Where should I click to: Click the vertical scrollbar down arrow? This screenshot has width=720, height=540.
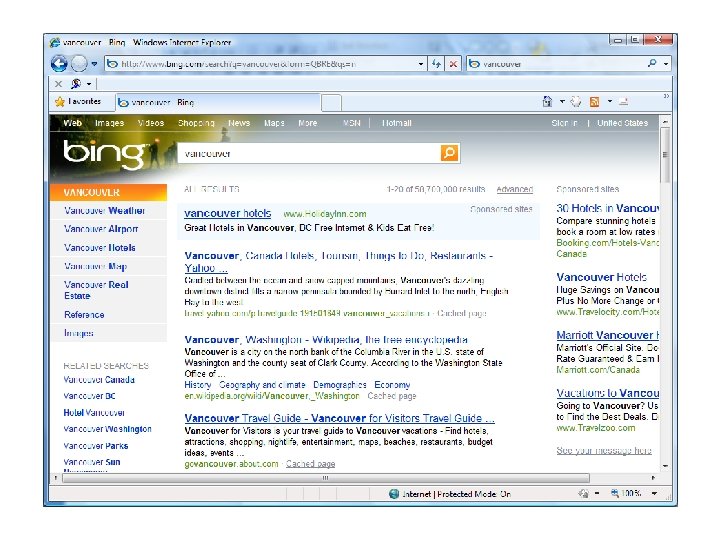[x=665, y=466]
